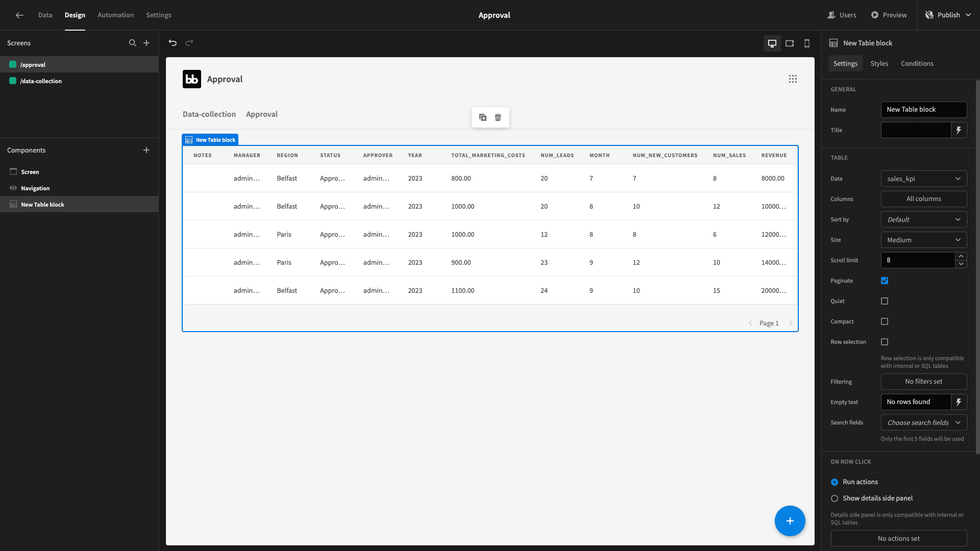Click the No actions set button
980x551 pixels.
[x=899, y=539]
